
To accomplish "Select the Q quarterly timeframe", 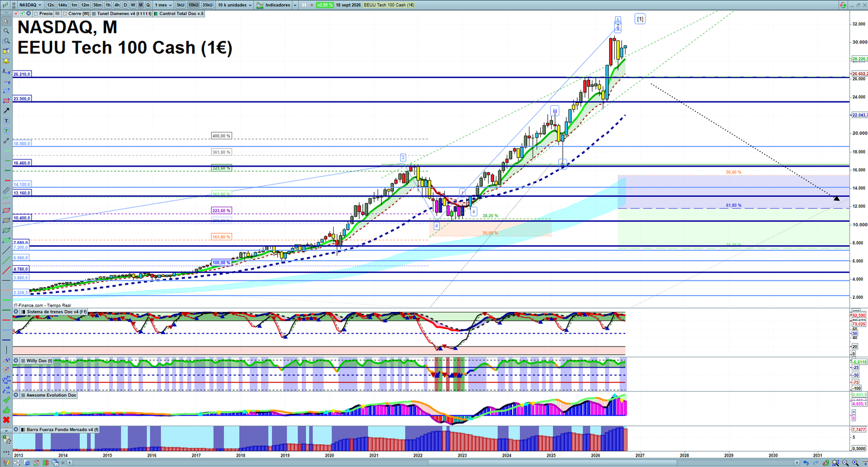I will coord(148,5).
